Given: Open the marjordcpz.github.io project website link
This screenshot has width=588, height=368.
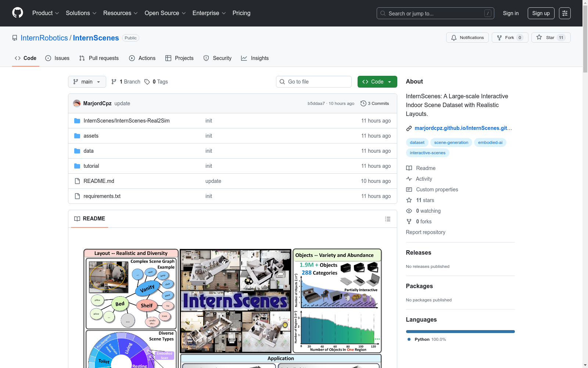Looking at the screenshot, I should pos(463,128).
